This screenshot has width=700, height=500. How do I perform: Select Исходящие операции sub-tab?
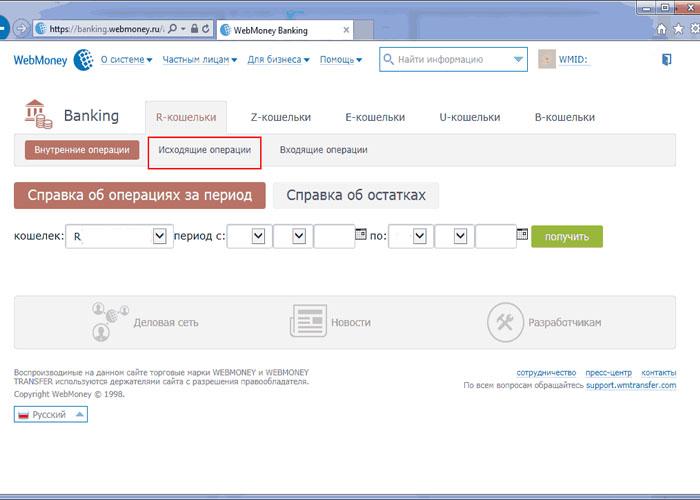(204, 150)
